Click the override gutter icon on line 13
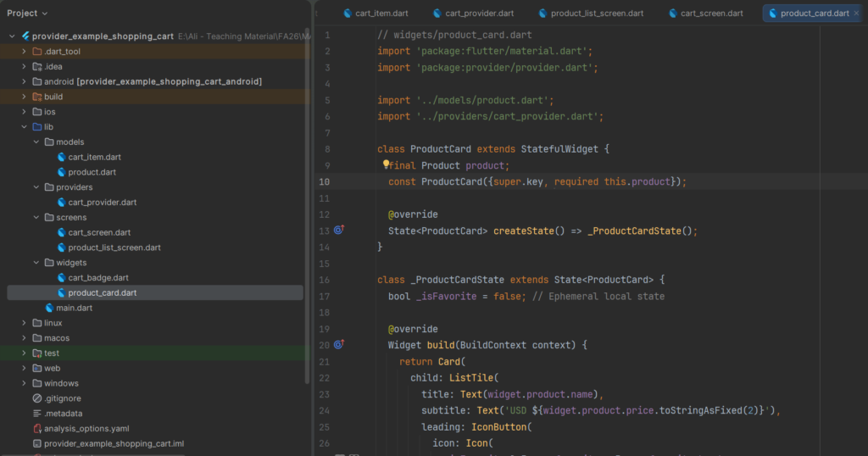This screenshot has height=456, width=868. [339, 230]
